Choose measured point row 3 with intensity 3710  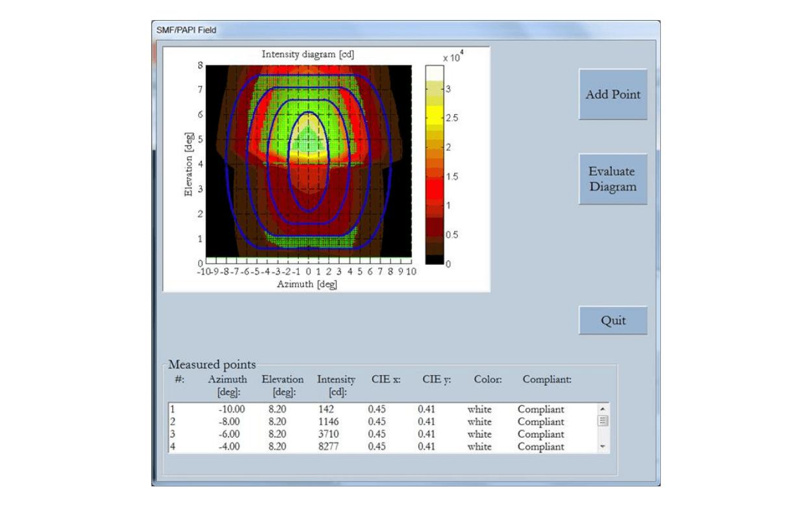[383, 434]
